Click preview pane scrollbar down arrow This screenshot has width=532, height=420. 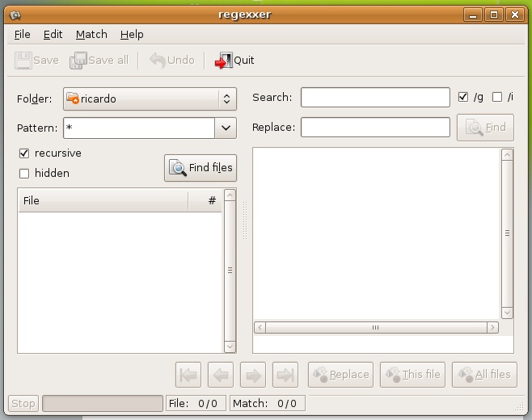tap(507, 313)
